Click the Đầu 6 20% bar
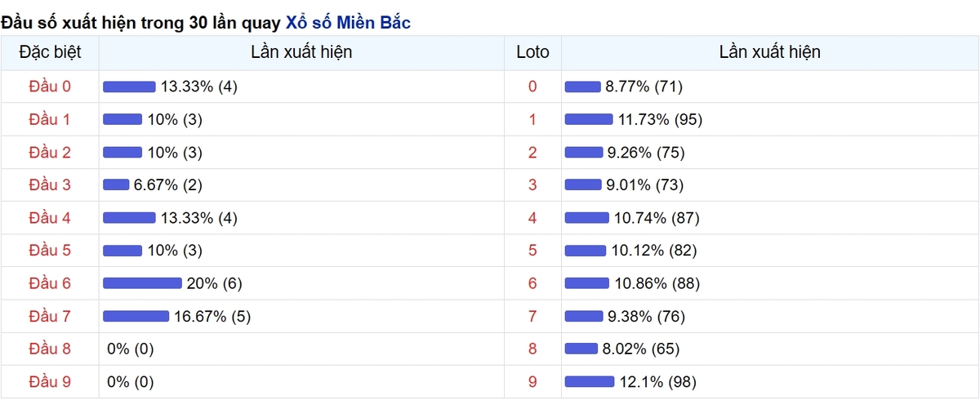 coord(142,283)
